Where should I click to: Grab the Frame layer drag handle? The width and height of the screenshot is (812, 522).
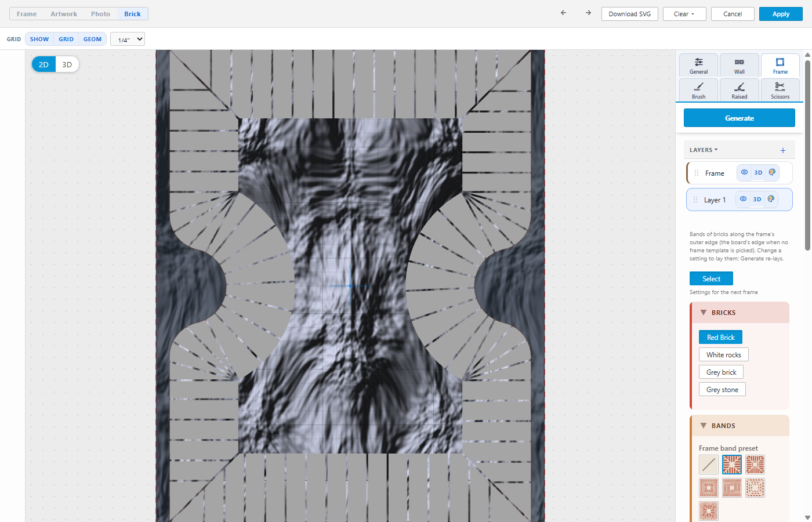tap(697, 173)
